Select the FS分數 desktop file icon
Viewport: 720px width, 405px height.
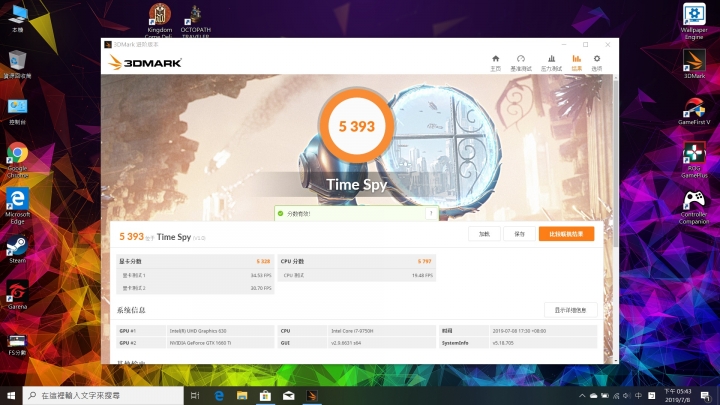[17, 345]
